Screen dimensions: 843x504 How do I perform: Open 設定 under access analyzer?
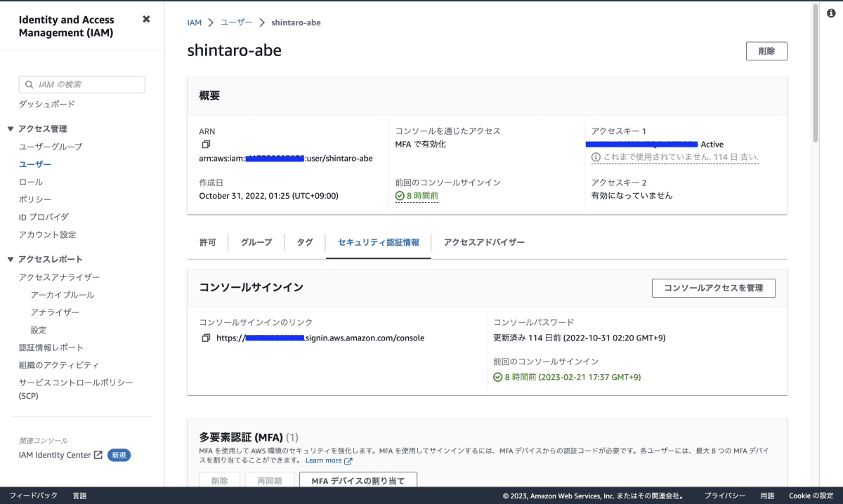pyautogui.click(x=39, y=330)
